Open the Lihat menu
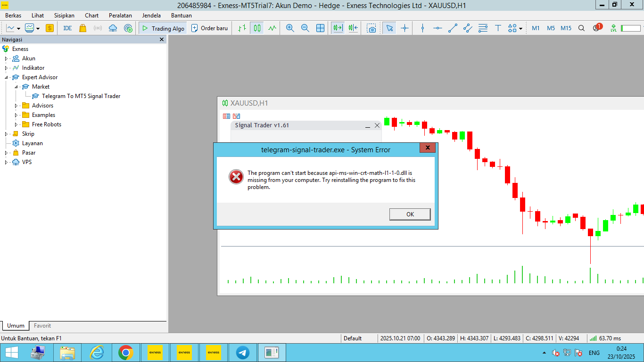 38,16
